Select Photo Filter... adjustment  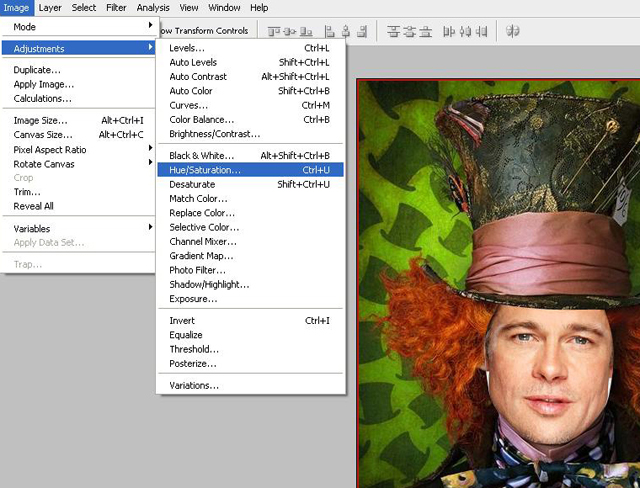[251, 270]
